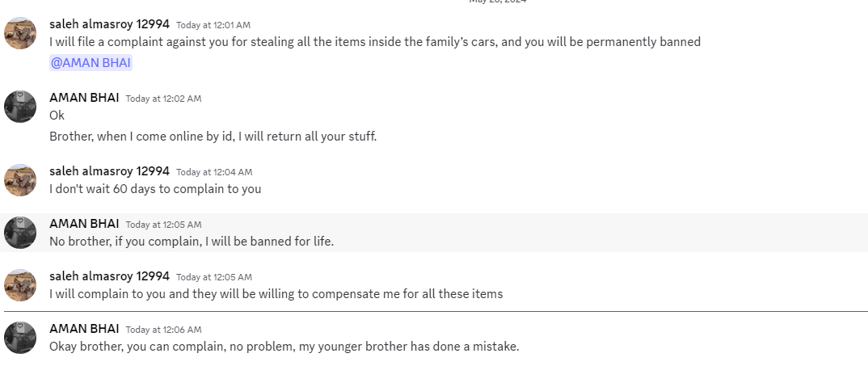The width and height of the screenshot is (868, 366).
Task: Click the @AMAN BHAI mention tag
Action: point(91,62)
